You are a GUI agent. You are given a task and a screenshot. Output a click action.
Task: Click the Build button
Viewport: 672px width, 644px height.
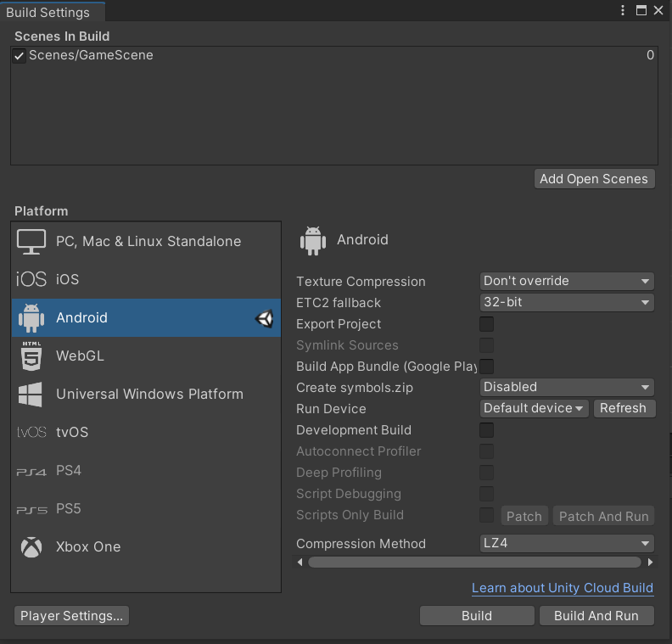[477, 616]
